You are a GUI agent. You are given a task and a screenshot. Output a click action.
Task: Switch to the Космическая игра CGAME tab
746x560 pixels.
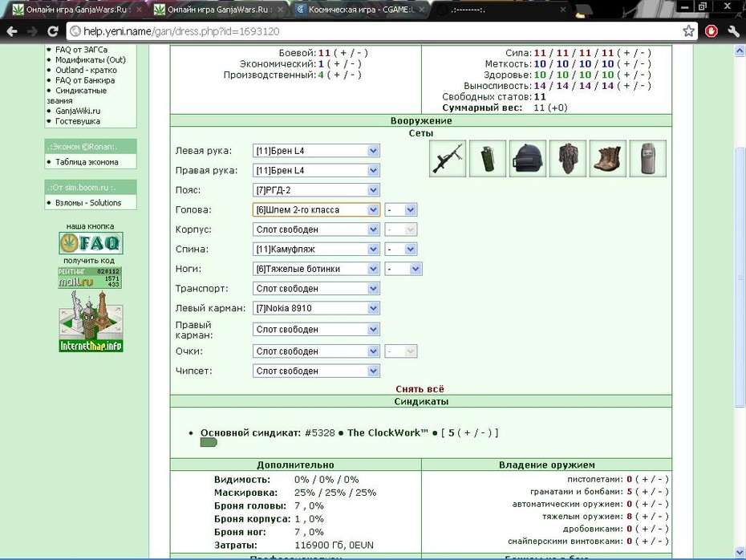[359, 10]
